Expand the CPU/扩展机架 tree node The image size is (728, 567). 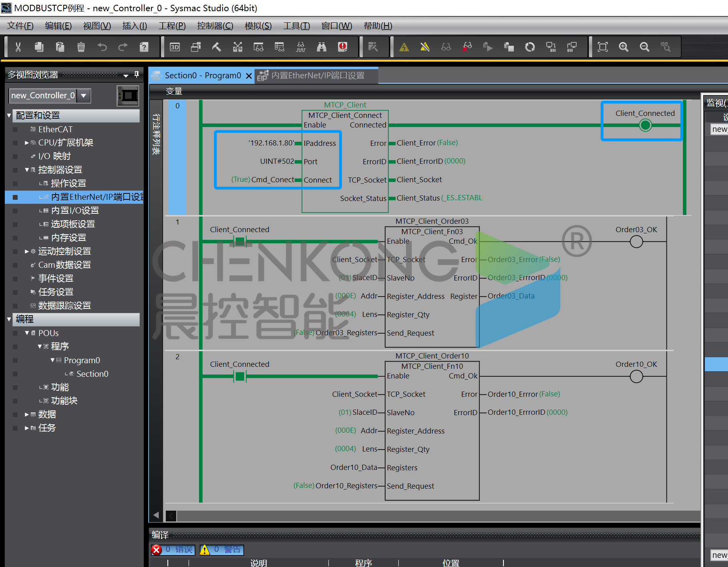[x=27, y=143]
